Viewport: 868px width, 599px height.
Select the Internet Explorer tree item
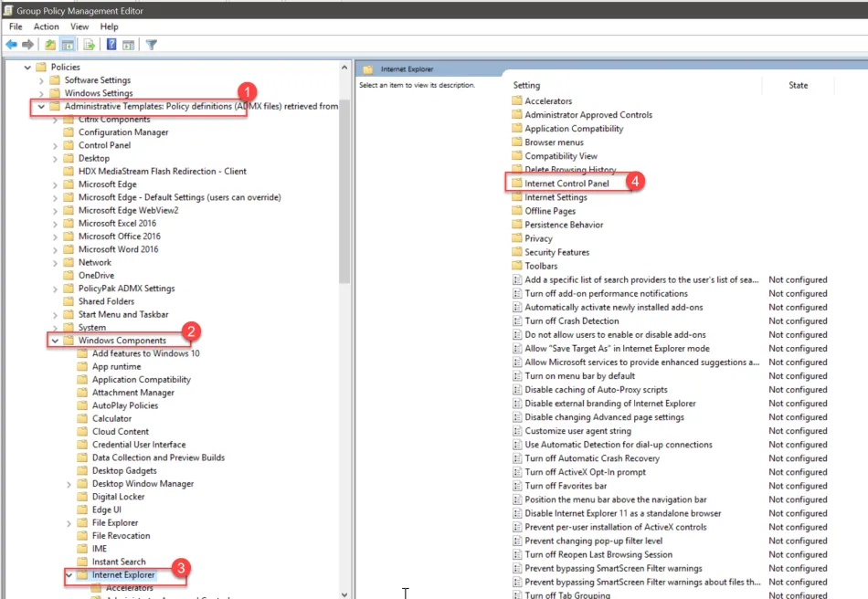[123, 575]
